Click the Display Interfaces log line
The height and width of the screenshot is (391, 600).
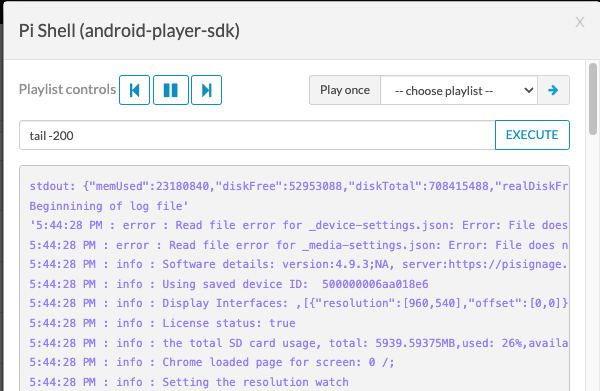[298, 303]
